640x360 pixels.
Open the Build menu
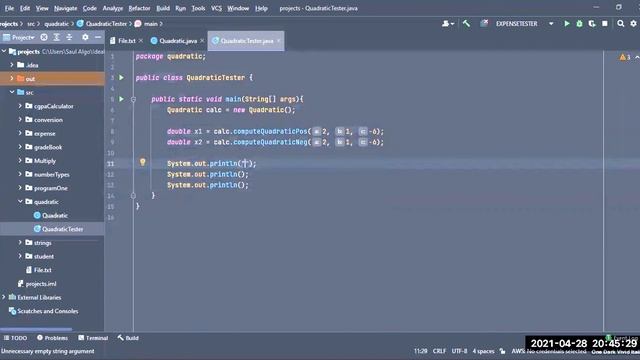(x=163, y=8)
